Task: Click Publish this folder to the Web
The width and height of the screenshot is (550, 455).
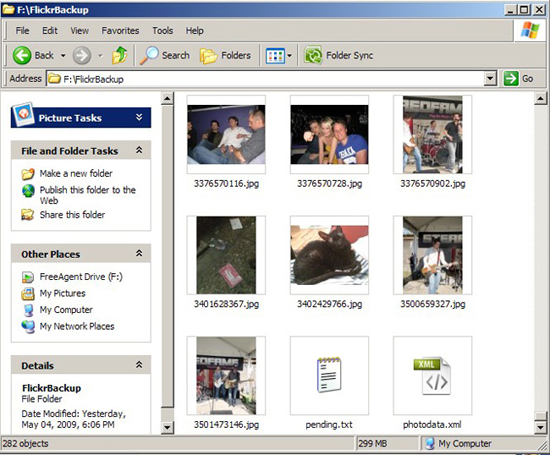Action: click(x=88, y=195)
